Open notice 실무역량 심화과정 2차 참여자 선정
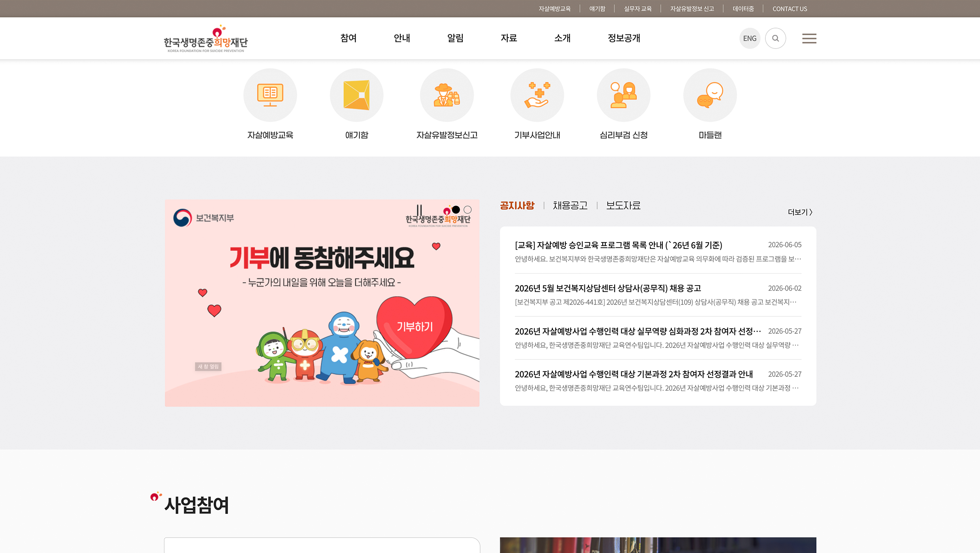This screenshot has height=553, width=980. coord(638,331)
